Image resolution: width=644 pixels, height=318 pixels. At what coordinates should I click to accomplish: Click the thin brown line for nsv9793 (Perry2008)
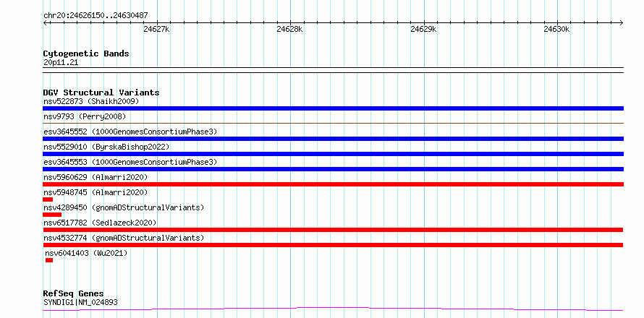tap(333, 123)
